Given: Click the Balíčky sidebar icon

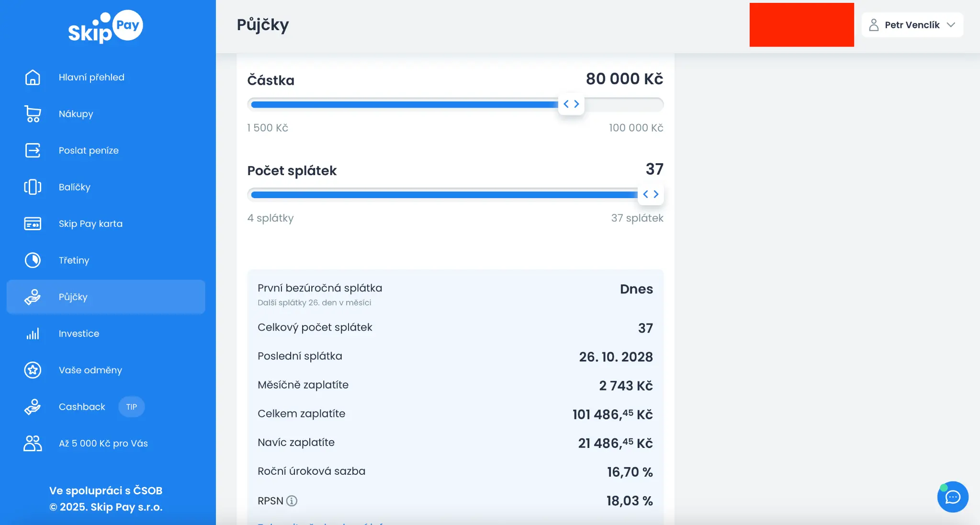Looking at the screenshot, I should tap(32, 187).
